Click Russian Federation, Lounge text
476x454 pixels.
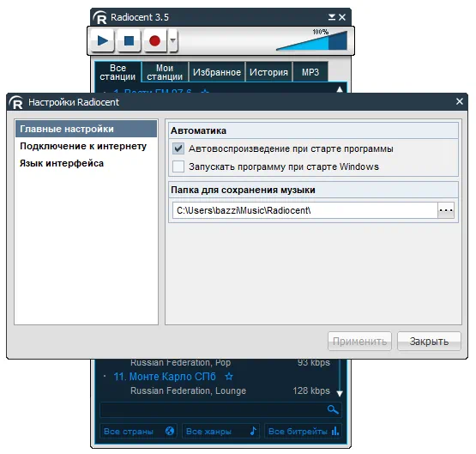click(x=188, y=390)
